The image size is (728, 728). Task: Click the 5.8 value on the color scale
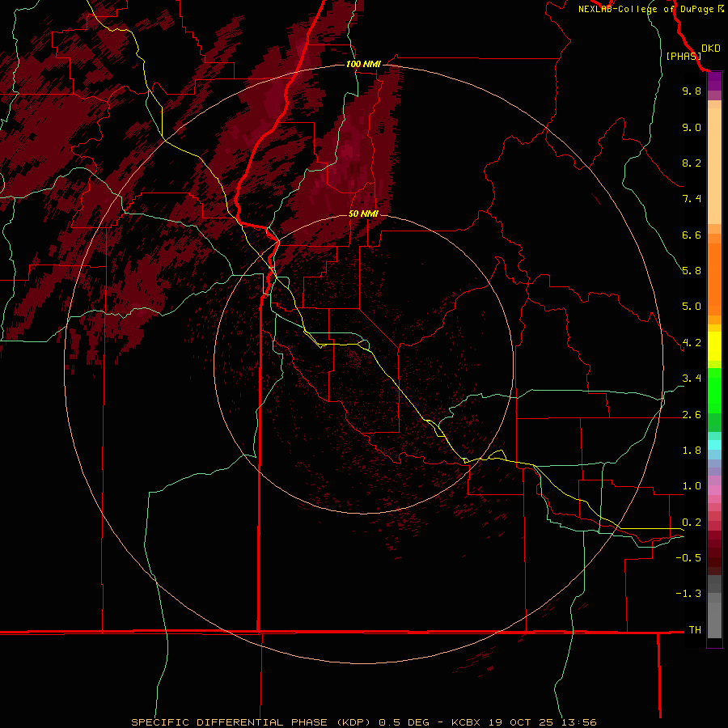pos(692,271)
